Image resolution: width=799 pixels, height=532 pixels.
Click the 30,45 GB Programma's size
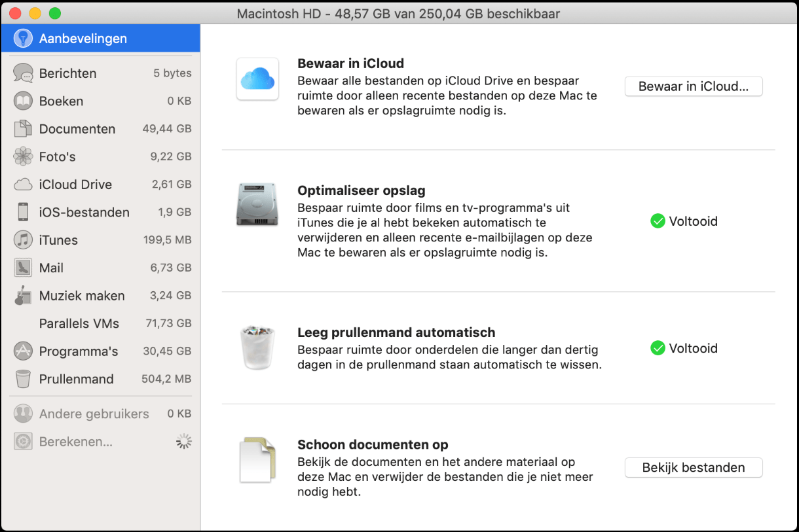[168, 351]
